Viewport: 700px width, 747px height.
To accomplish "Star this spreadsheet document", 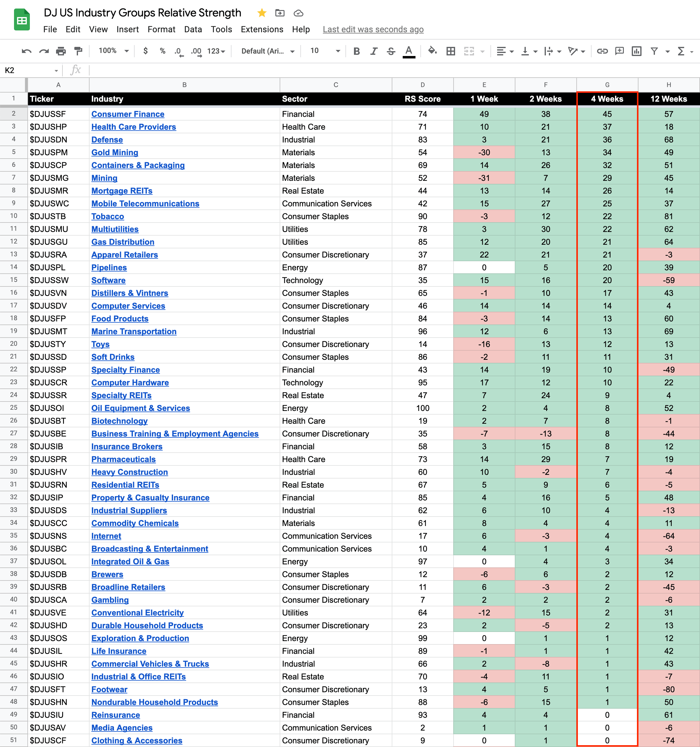I will (262, 13).
